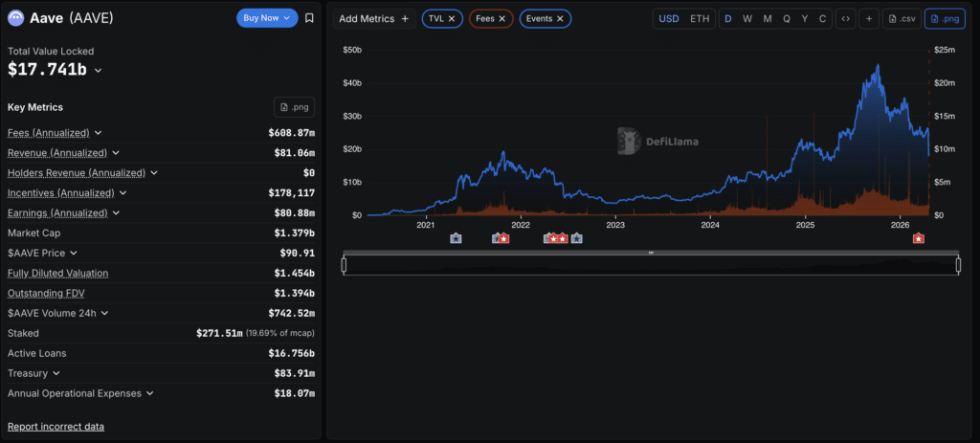The image size is (980, 443).
Task: Click the Active Loans value $16.756b
Action: [292, 353]
